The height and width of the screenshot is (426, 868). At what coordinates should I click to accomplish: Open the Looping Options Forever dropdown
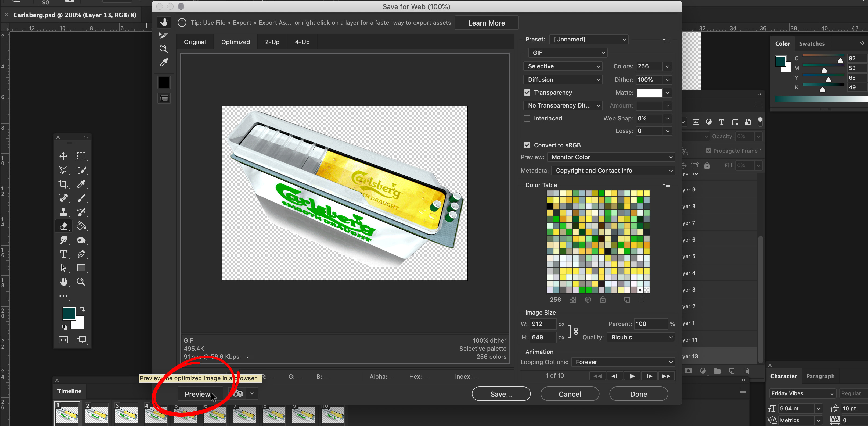click(x=623, y=362)
